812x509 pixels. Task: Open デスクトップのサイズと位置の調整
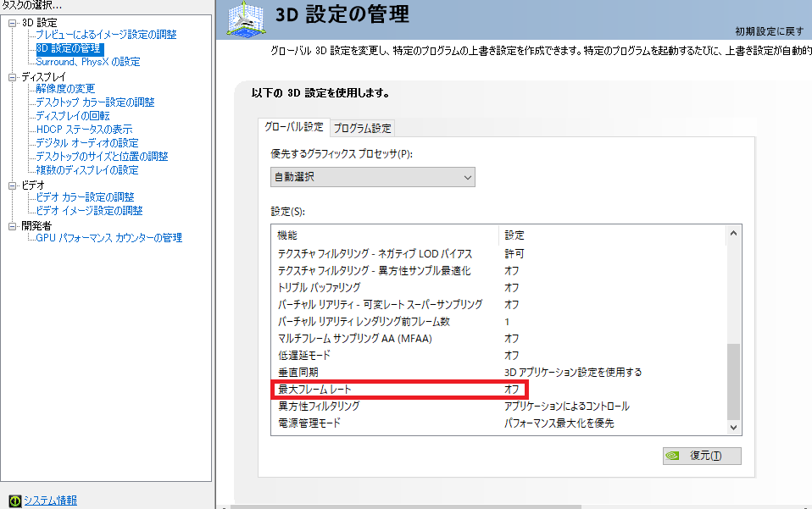(102, 156)
